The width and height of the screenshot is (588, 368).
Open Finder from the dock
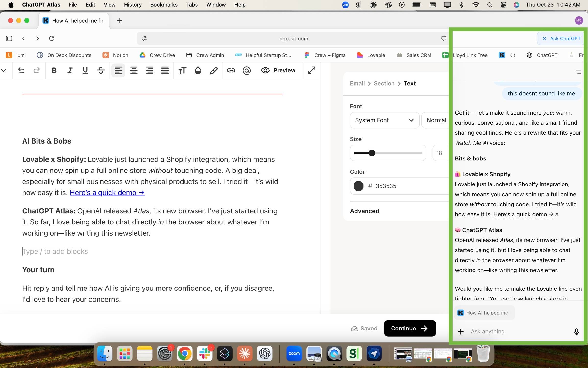[105, 354]
